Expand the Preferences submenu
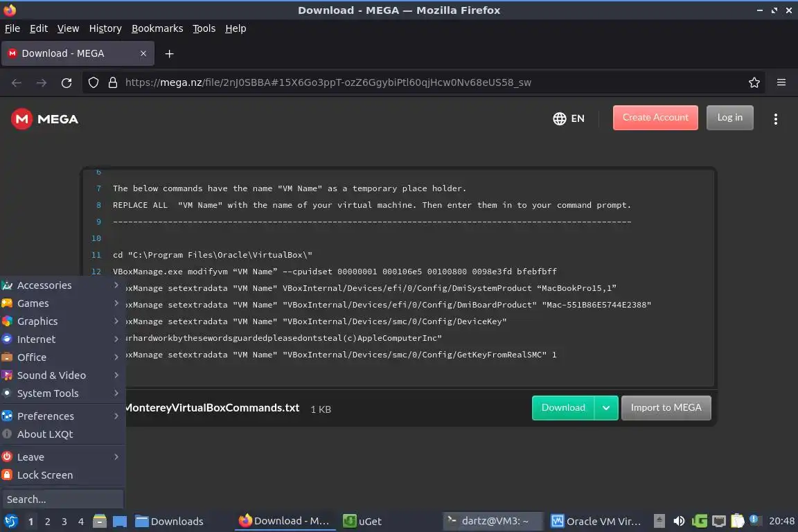The width and height of the screenshot is (798, 532). (62, 416)
